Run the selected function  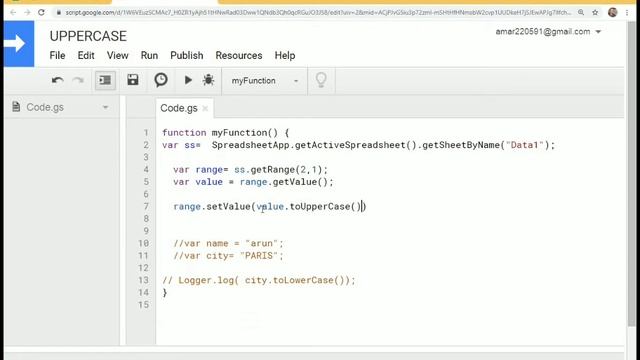click(x=188, y=80)
